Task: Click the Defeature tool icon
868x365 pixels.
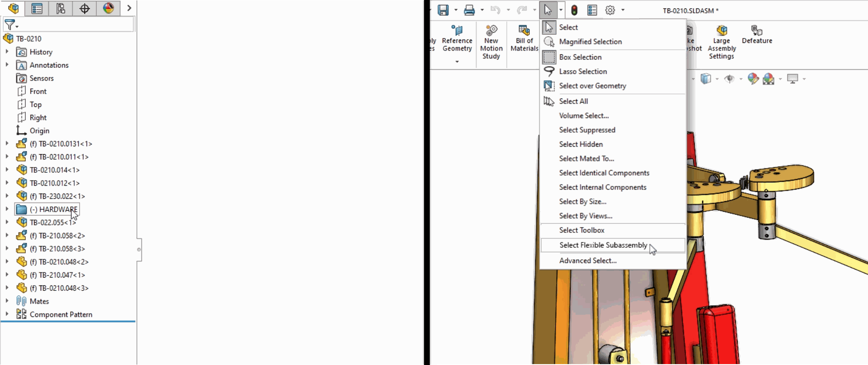Action: pyautogui.click(x=757, y=35)
